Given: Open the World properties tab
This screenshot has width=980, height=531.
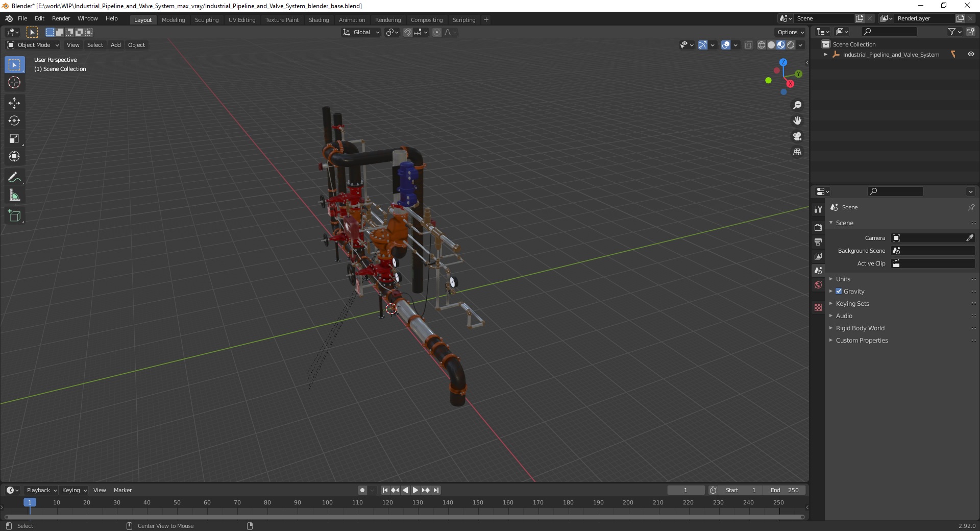Looking at the screenshot, I should [x=818, y=285].
